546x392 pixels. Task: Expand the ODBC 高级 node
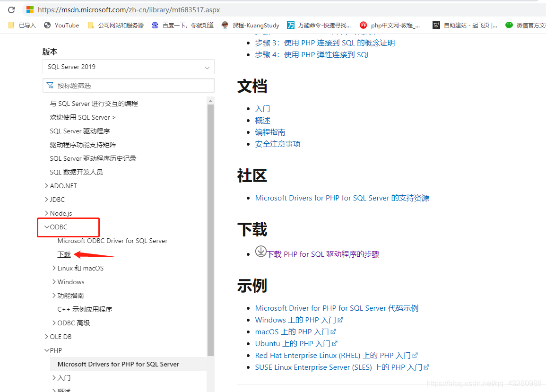coord(54,322)
